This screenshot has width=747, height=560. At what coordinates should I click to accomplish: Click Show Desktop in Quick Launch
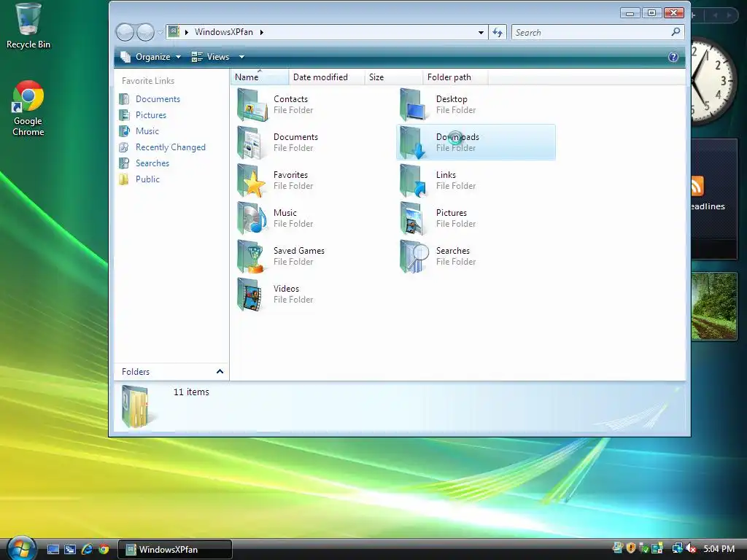pyautogui.click(x=53, y=550)
